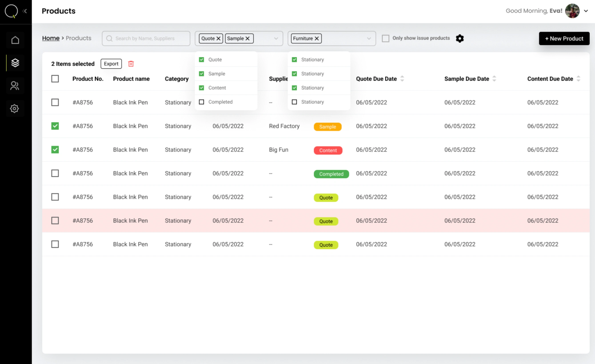Enable Only show issue products checkbox
Image resolution: width=595 pixels, height=364 pixels.
pos(385,38)
